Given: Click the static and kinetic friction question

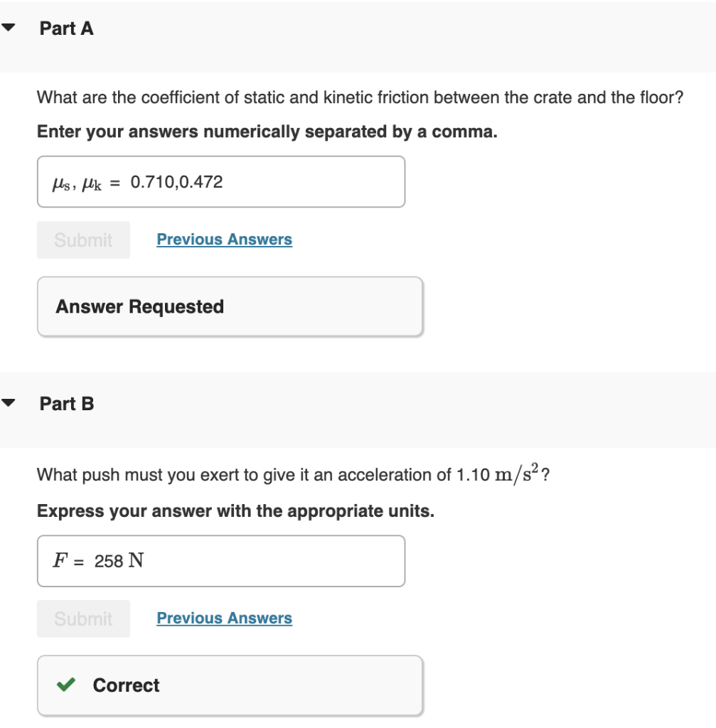Looking at the screenshot, I should pos(359,97).
